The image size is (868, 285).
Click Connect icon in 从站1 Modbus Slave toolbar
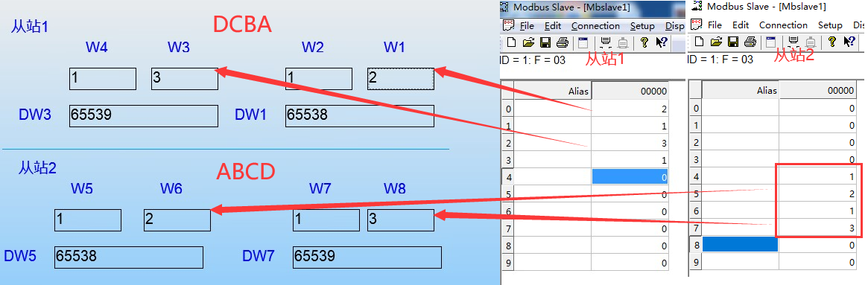pos(605,42)
